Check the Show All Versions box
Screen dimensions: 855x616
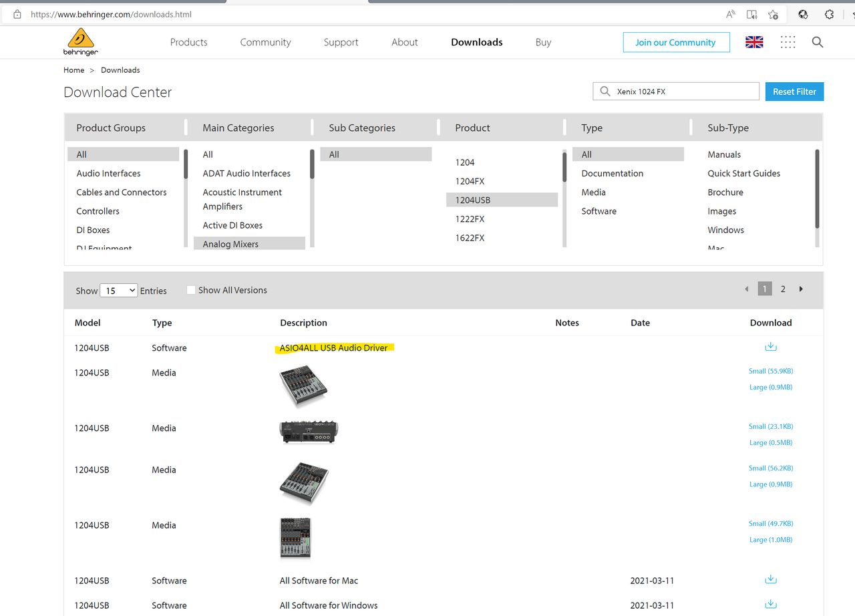pyautogui.click(x=191, y=290)
